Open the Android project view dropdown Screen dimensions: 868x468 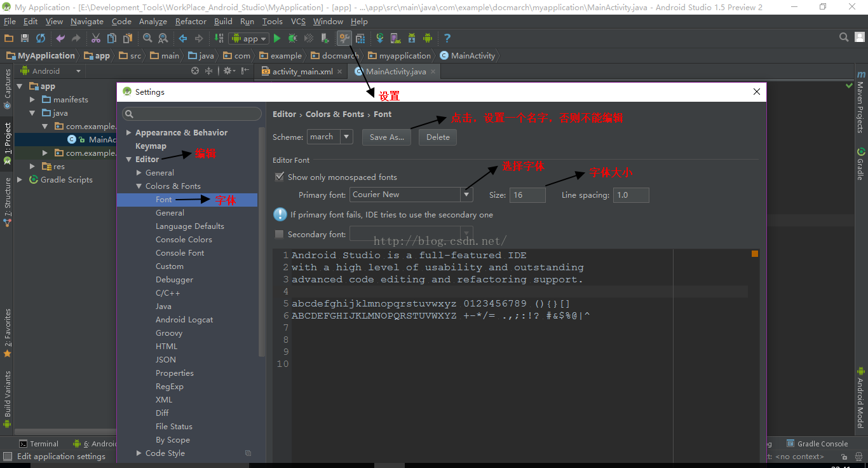tap(51, 71)
